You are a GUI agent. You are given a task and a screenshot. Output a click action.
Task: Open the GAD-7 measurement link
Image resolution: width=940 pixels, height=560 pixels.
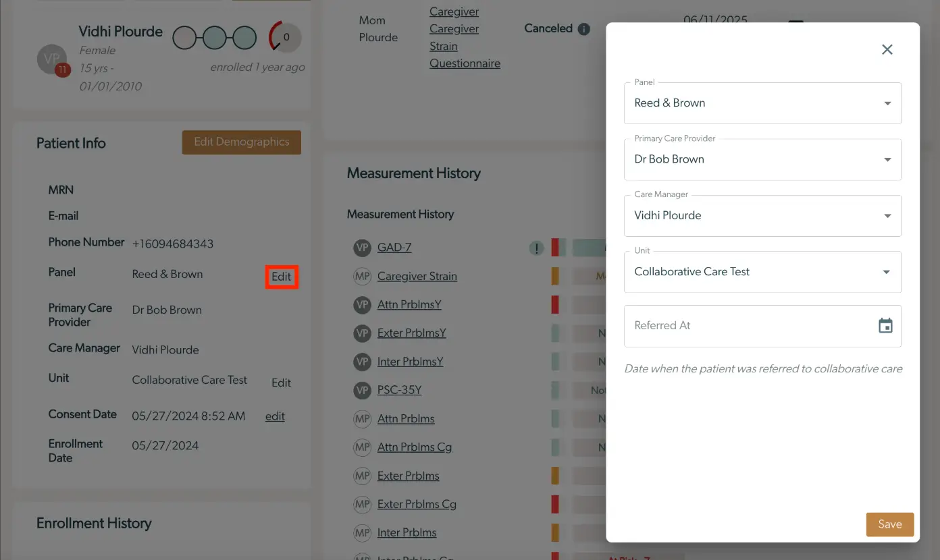tap(394, 248)
